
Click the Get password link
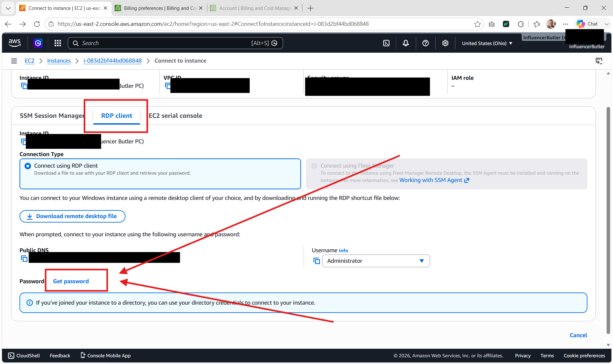tap(71, 281)
